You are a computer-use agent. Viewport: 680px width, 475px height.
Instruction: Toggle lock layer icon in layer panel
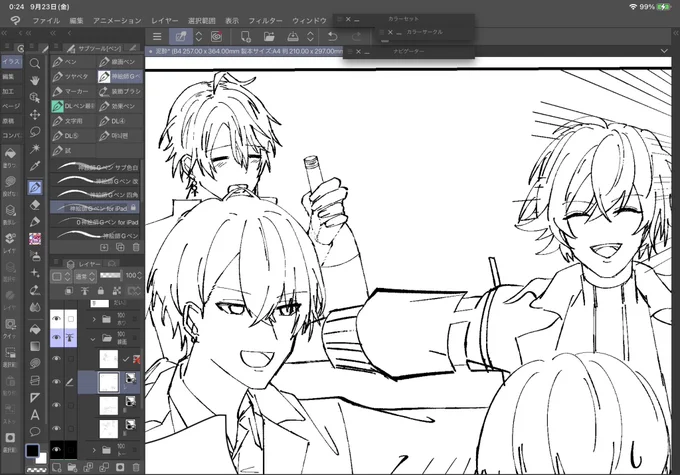(101, 291)
